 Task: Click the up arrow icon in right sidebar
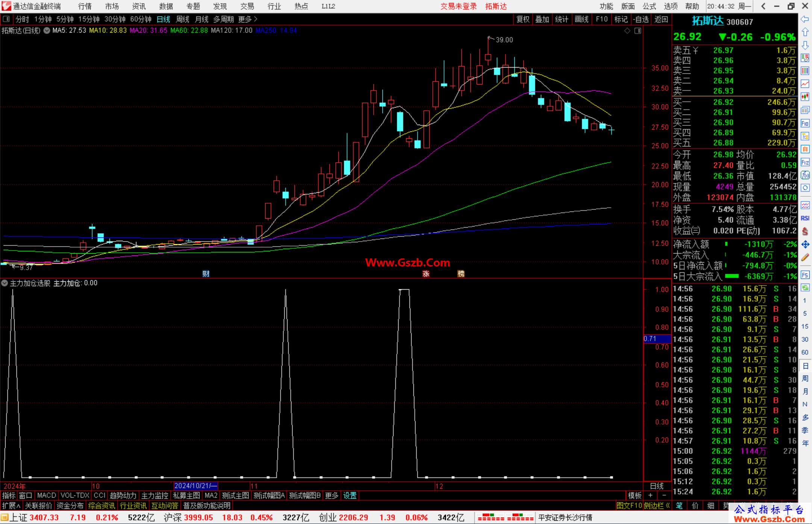point(805,32)
